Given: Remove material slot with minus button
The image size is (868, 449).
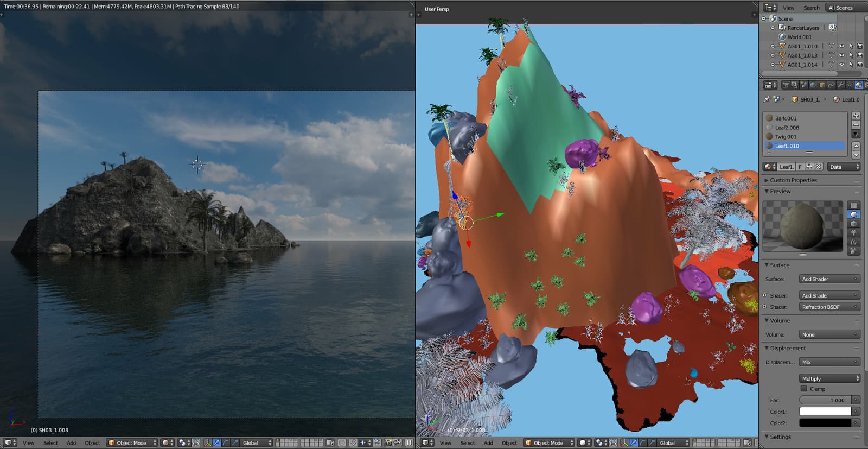Looking at the screenshot, I should [856, 125].
